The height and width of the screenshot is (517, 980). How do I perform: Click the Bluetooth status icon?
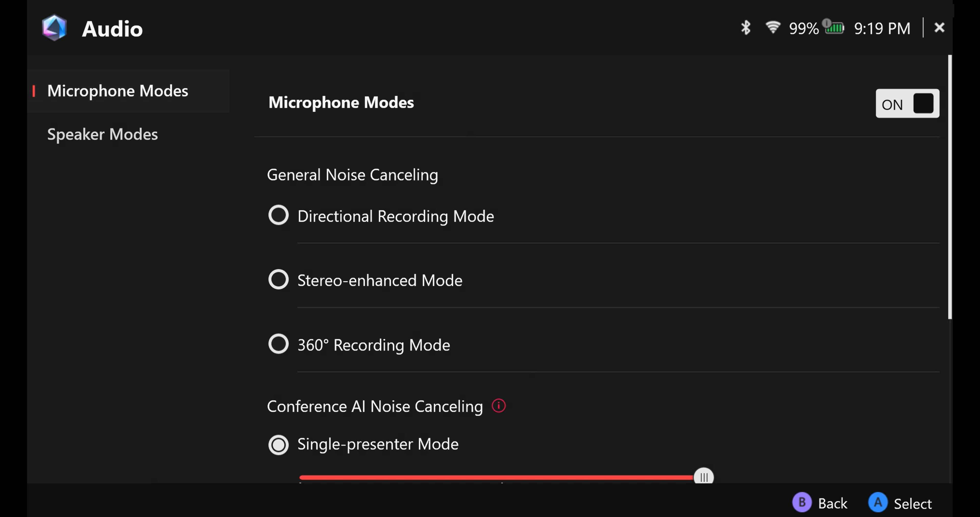click(746, 28)
